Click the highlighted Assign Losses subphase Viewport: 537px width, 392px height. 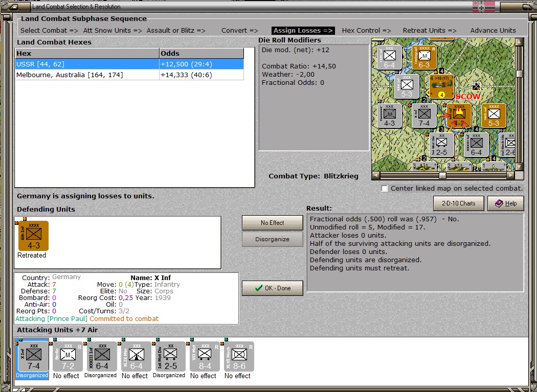click(303, 31)
